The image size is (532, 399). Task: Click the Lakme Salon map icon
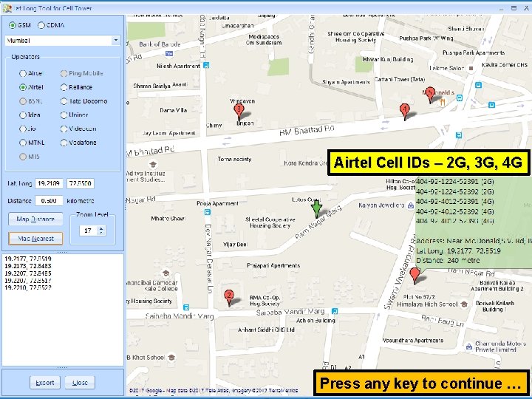pos(471,68)
